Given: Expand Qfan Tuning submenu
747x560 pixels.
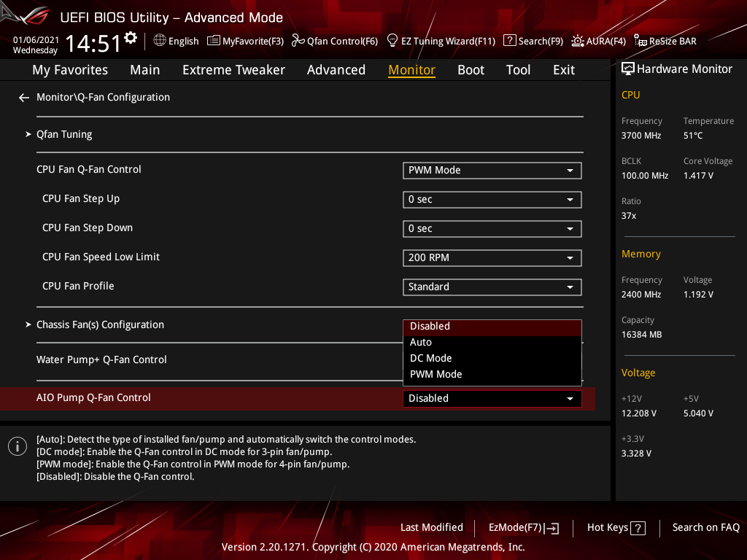Looking at the screenshot, I should (x=64, y=134).
